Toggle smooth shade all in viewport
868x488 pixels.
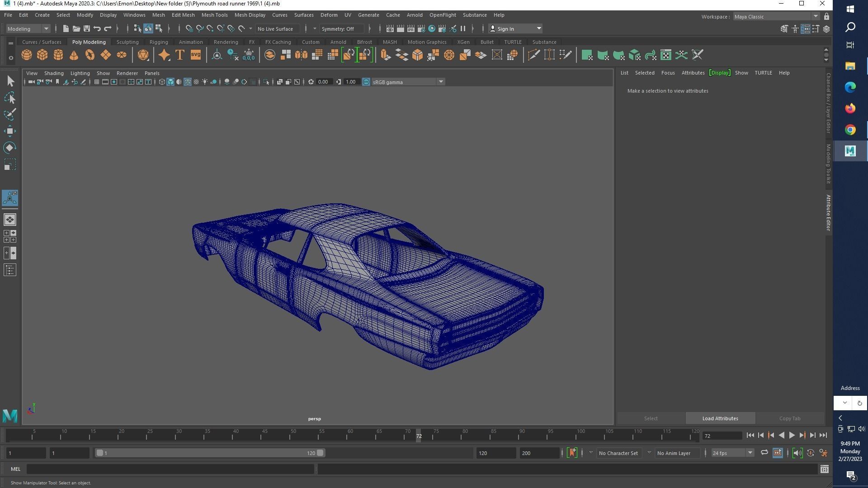(x=170, y=82)
